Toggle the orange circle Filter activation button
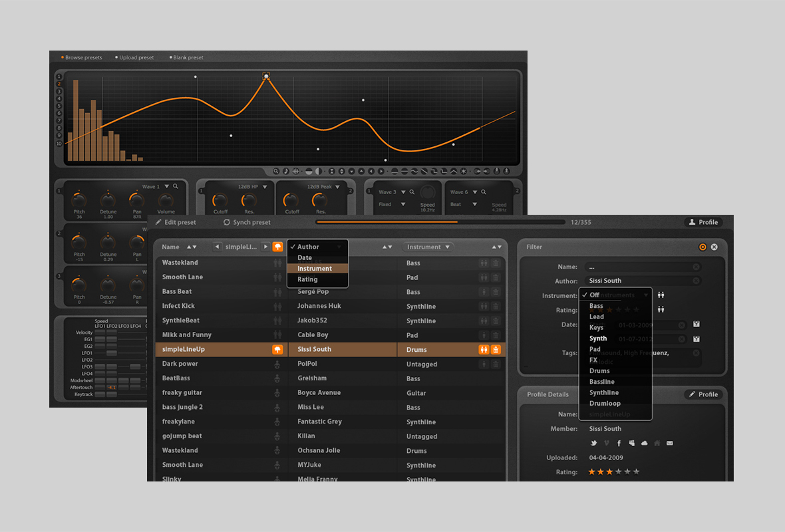The image size is (785, 532). (x=703, y=247)
